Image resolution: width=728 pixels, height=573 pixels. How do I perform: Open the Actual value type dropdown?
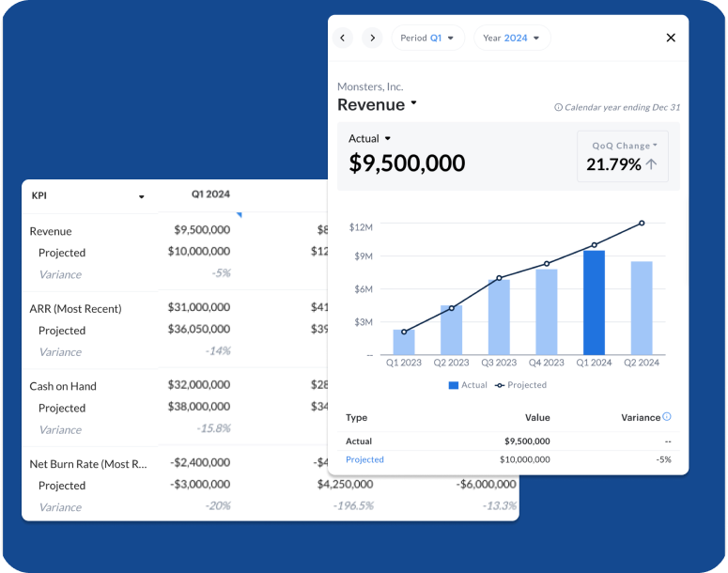click(x=369, y=138)
